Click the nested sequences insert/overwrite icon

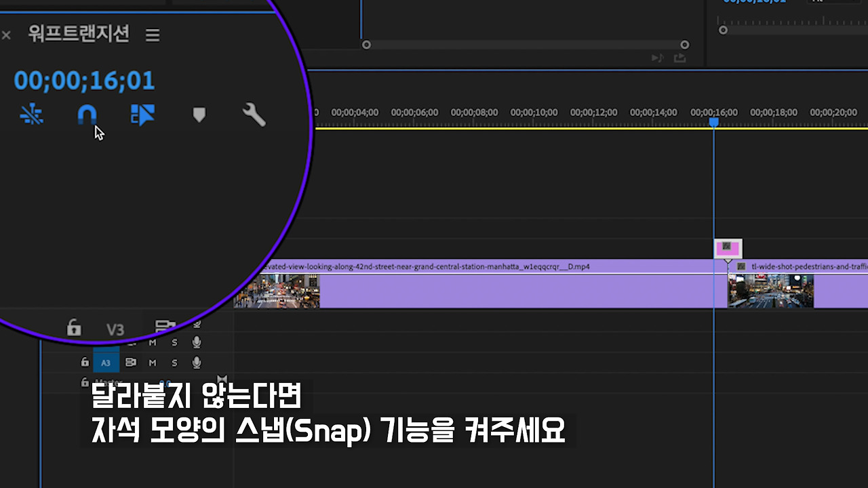click(x=142, y=115)
